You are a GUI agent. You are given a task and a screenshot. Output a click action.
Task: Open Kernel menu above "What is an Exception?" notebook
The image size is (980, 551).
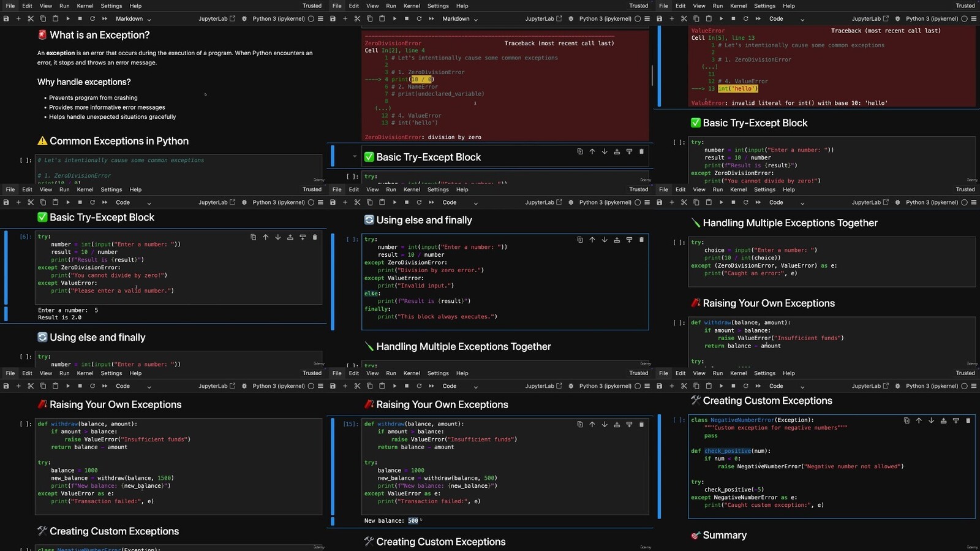tap(85, 6)
